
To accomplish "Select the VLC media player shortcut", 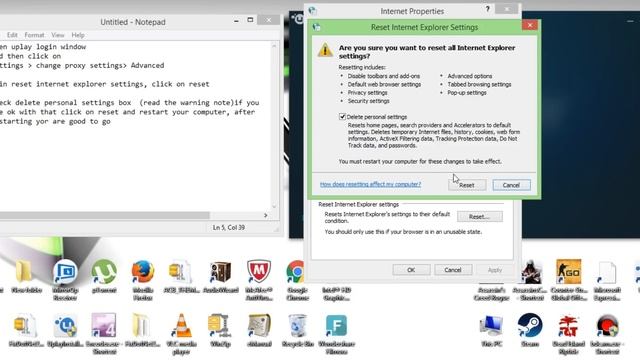I will [x=181, y=333].
